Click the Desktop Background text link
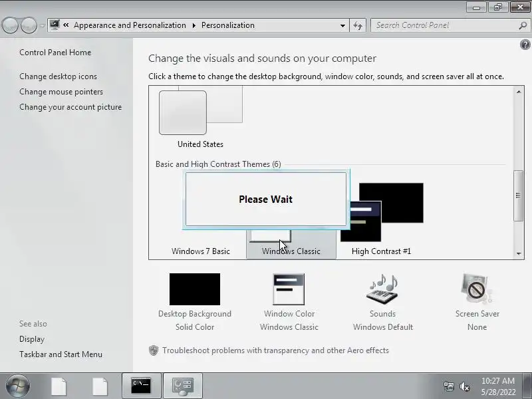 point(195,314)
